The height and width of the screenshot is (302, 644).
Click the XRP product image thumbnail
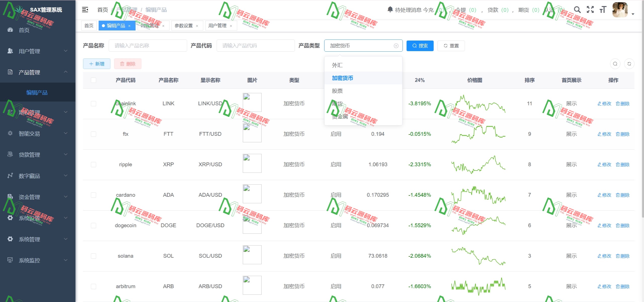[252, 163]
